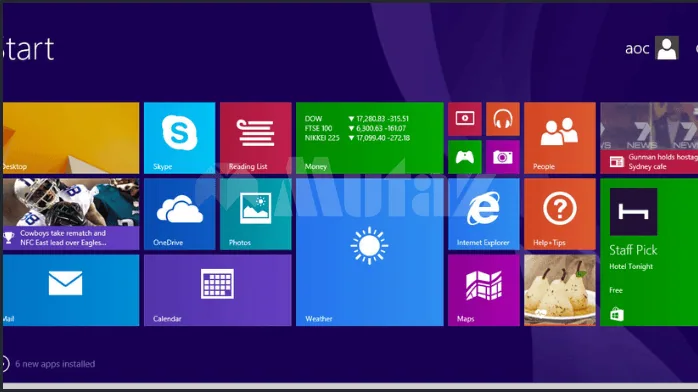The width and height of the screenshot is (698, 392).
Task: Click the horizontal scrollbar at bottom
Action: coord(350,386)
